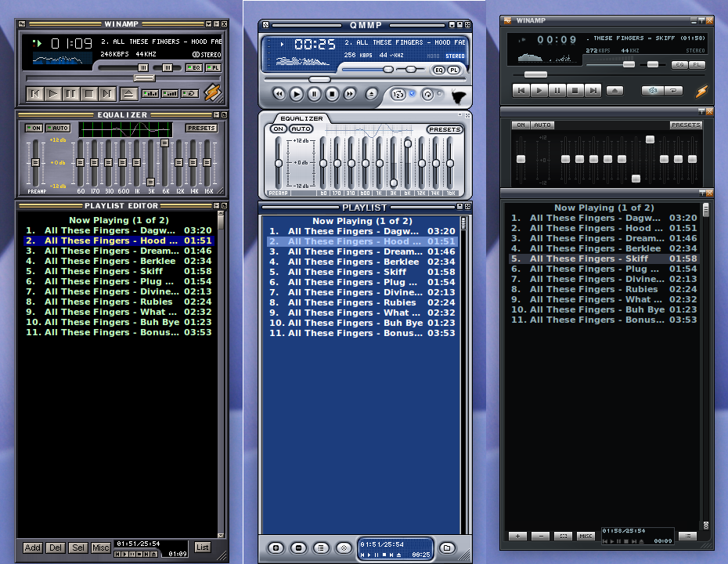Screen dimensions: 728x564
Task: Stop playback in right dark Winamp window
Action: [575, 91]
